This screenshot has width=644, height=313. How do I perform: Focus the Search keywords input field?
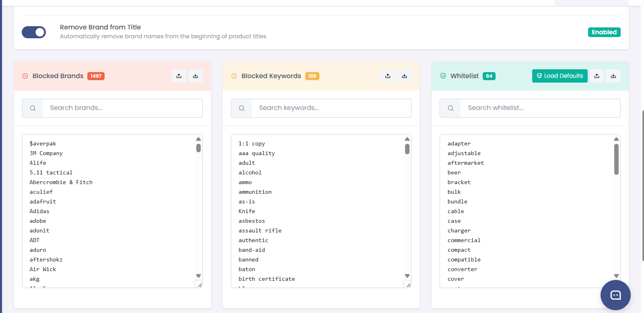331,108
